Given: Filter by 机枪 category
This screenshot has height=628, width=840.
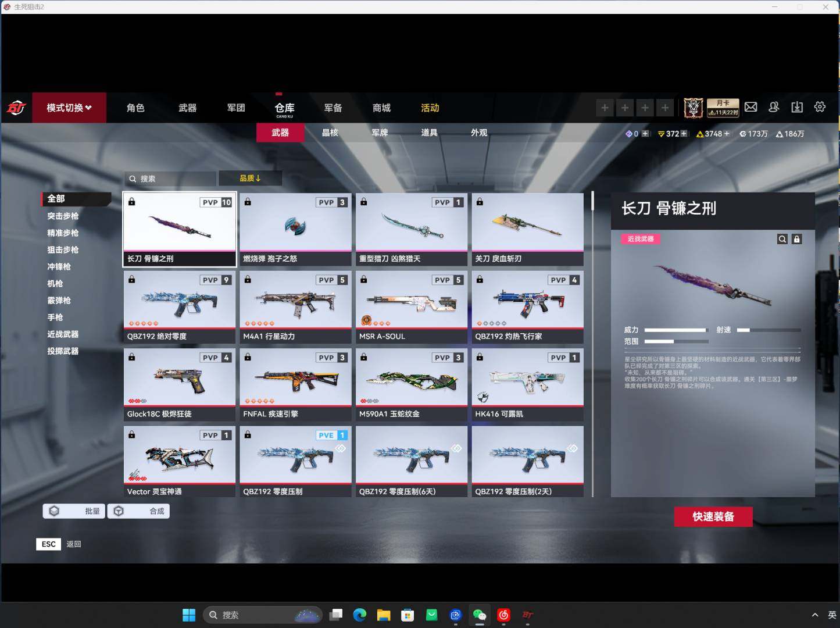Looking at the screenshot, I should pyautogui.click(x=55, y=283).
